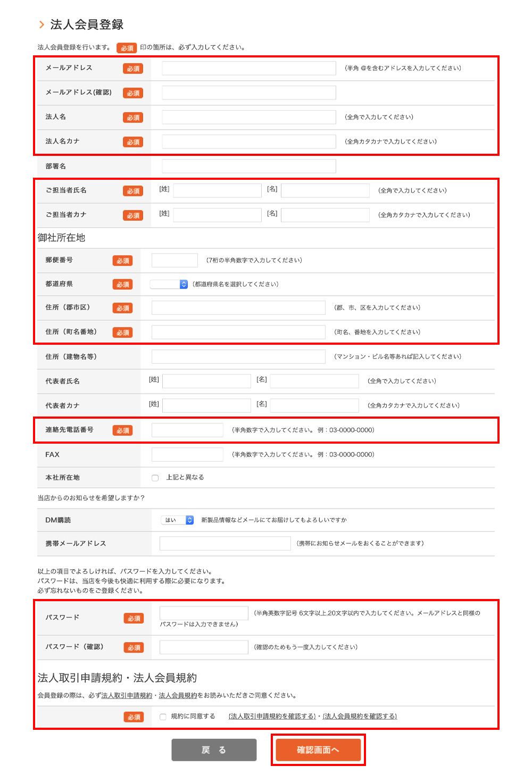This screenshot has height=774, width=532.
Task: Open the 都道府県 prefecture dropdown
Action: 169,284
